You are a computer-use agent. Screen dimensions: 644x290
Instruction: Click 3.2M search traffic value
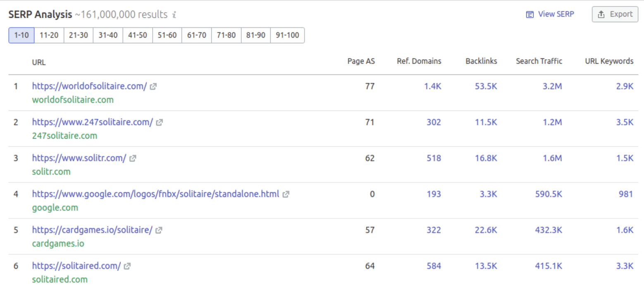coord(552,86)
